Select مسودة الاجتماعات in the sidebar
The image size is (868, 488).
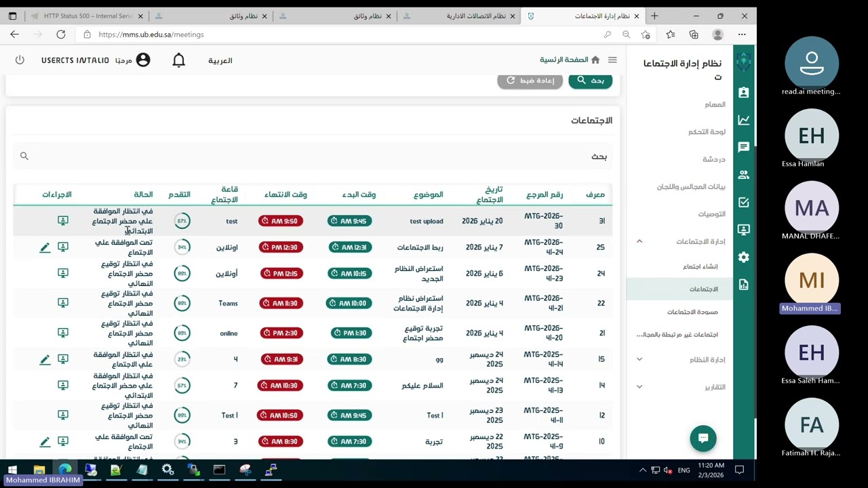692,312
